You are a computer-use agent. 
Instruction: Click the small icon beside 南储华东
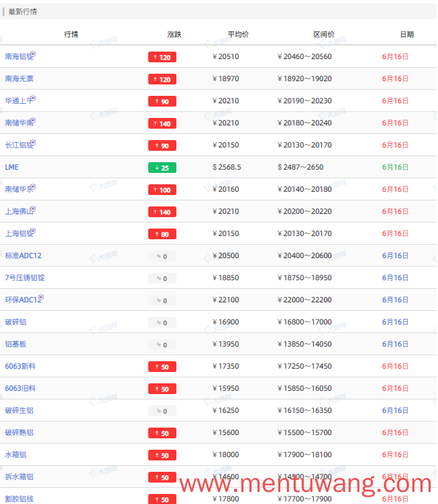pyautogui.click(x=33, y=186)
